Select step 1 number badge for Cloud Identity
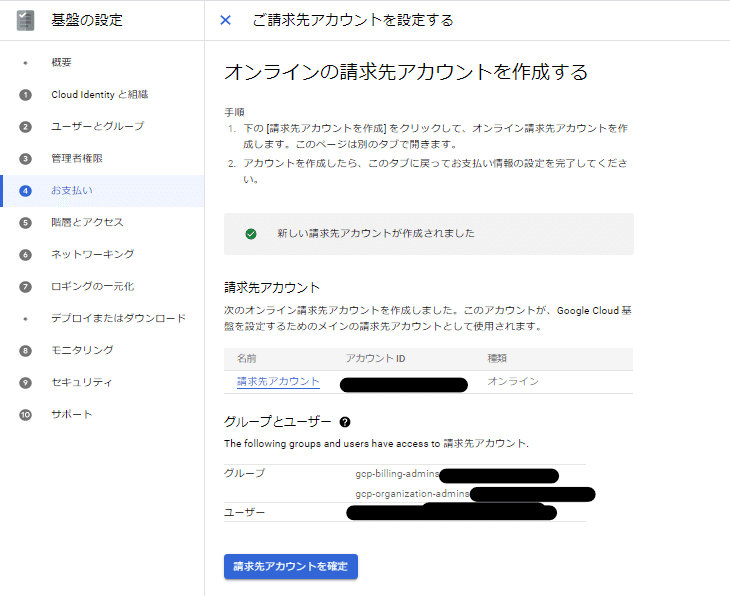Image resolution: width=730 pixels, height=596 pixels. [x=25, y=95]
